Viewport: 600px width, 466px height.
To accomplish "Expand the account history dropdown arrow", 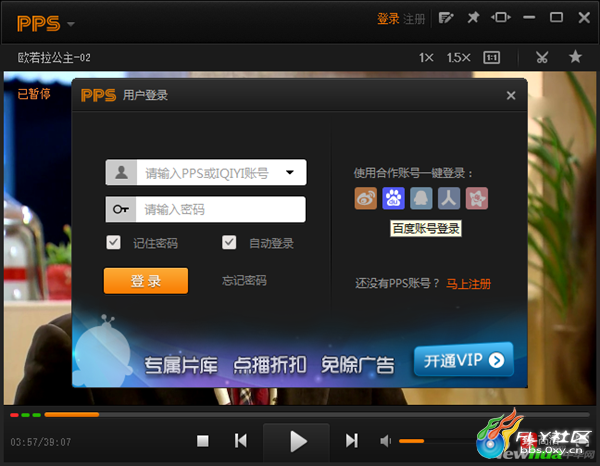I will pos(290,172).
